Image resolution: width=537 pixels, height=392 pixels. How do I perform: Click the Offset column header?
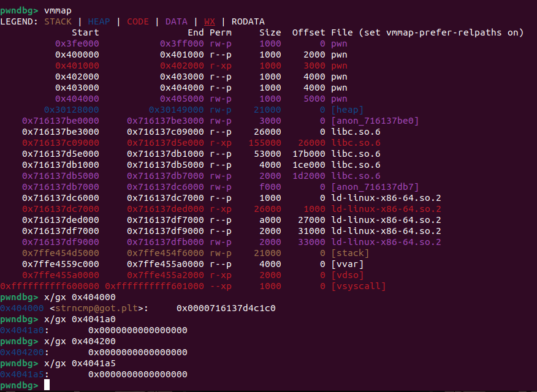point(309,32)
